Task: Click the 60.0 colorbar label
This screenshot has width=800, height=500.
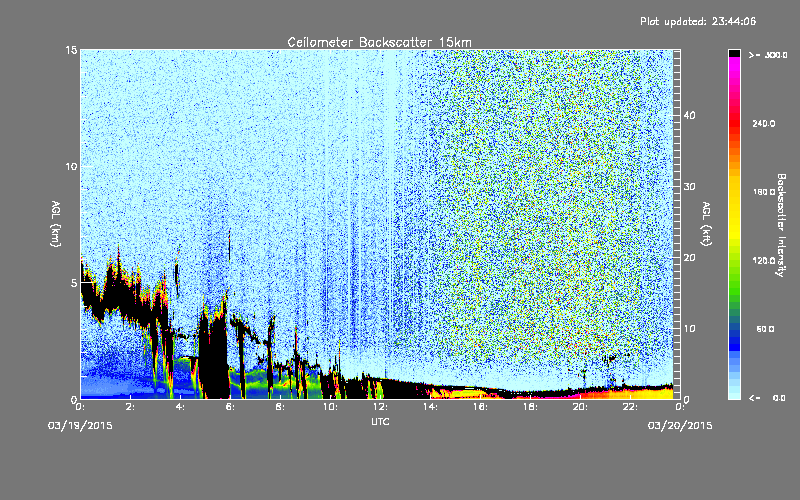Action: click(765, 329)
